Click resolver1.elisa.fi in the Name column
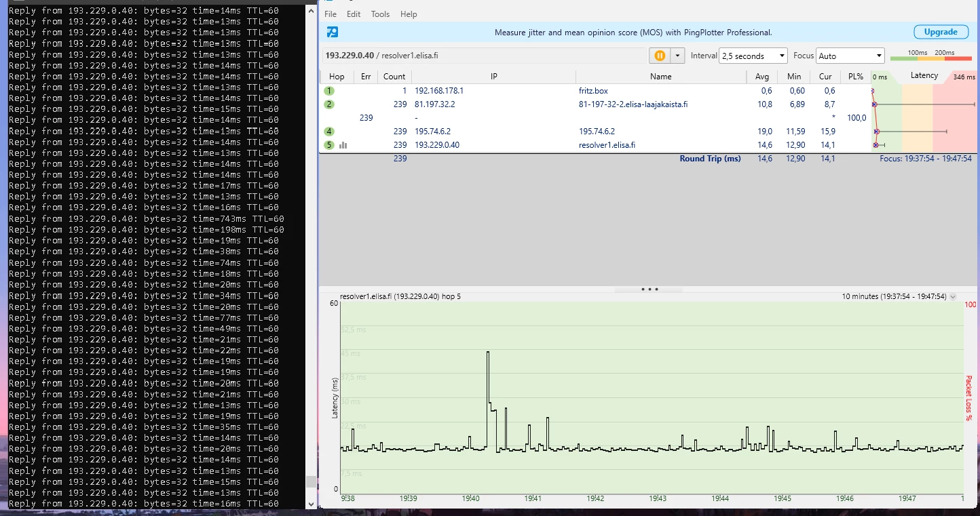Viewport: 980px width, 516px height. [607, 145]
